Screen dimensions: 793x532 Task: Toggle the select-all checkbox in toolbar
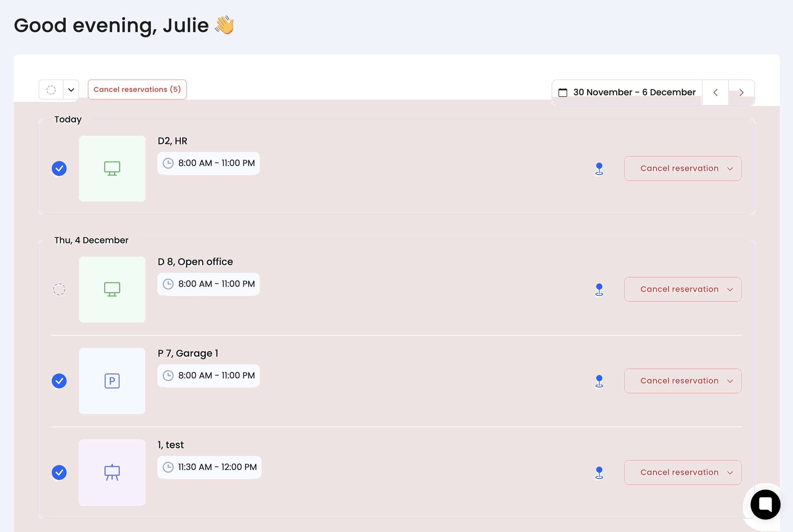[x=51, y=90]
